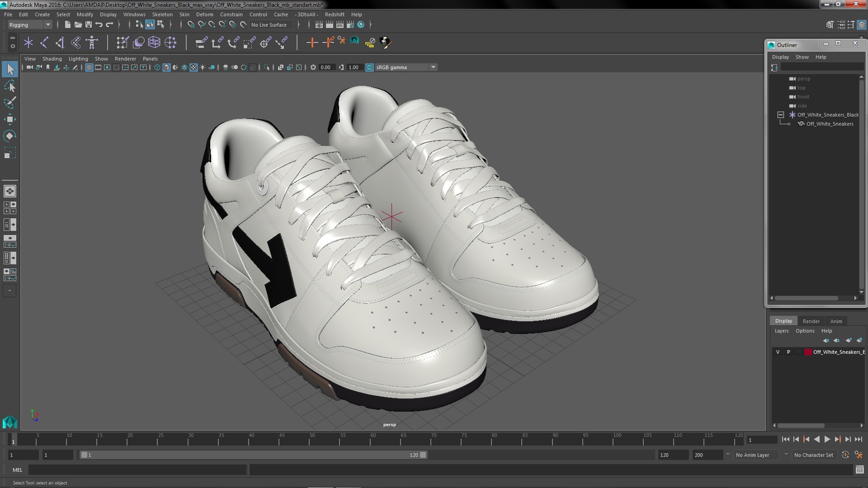Activate the Move tool in the toolbox
The width and height of the screenshot is (868, 488).
pos(10,119)
